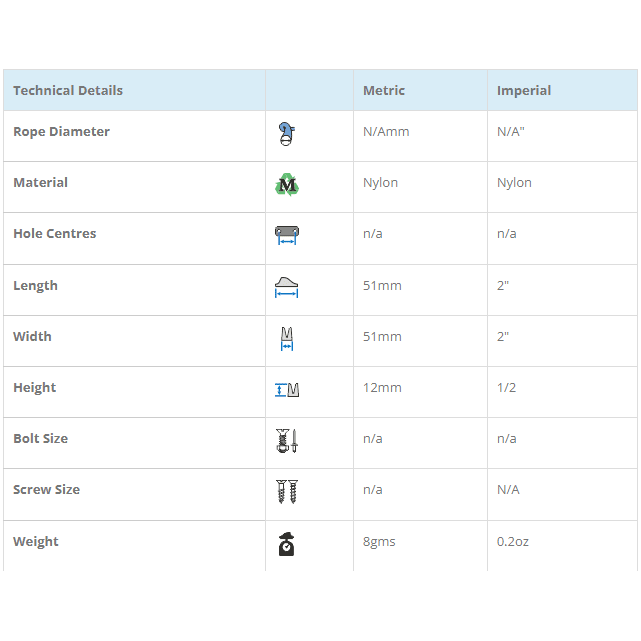Click the hole centres icon
Viewport: 641px width, 641px height.
tap(287, 235)
